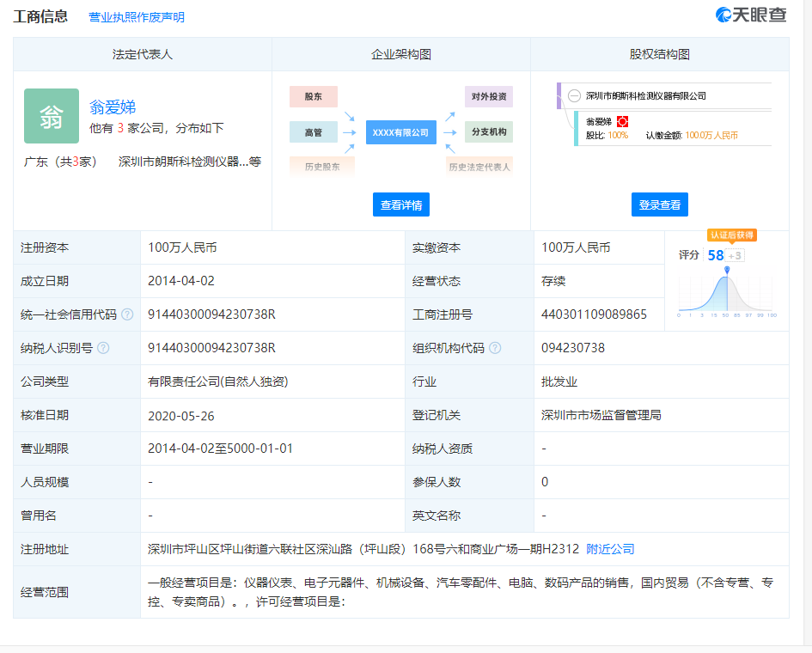Open the 附近公司 link
The height and width of the screenshot is (653, 812).
point(610,549)
